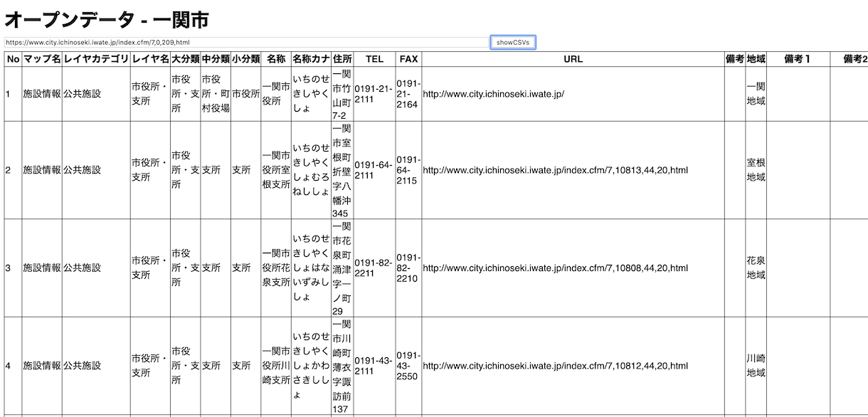Click the 住所 column header
The width and height of the screenshot is (868, 417).
342,59
